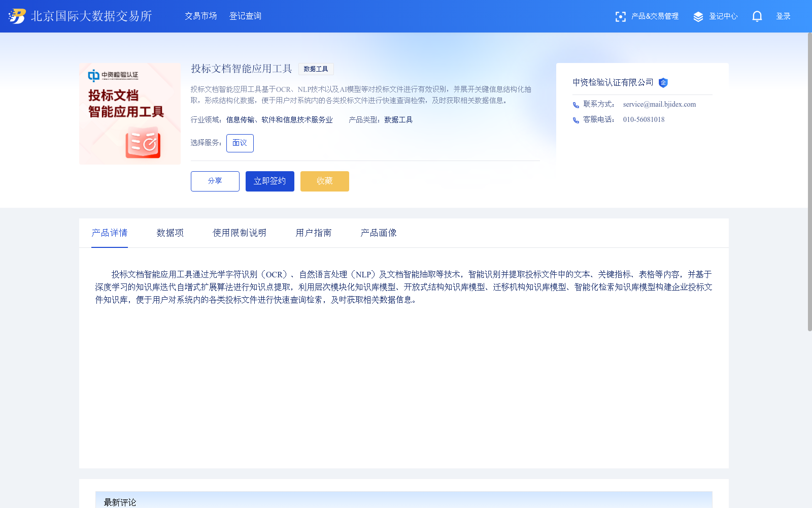Click the Beijing data exchange logo icon
This screenshot has height=508, width=812.
click(x=17, y=16)
